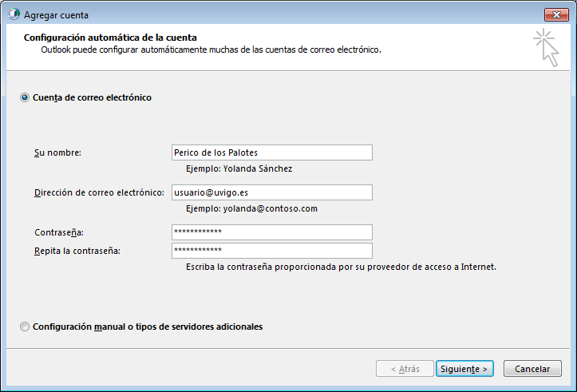The width and height of the screenshot is (577, 392).
Task: Select the Cuenta de correo electrónico radio button
Action: (x=25, y=97)
